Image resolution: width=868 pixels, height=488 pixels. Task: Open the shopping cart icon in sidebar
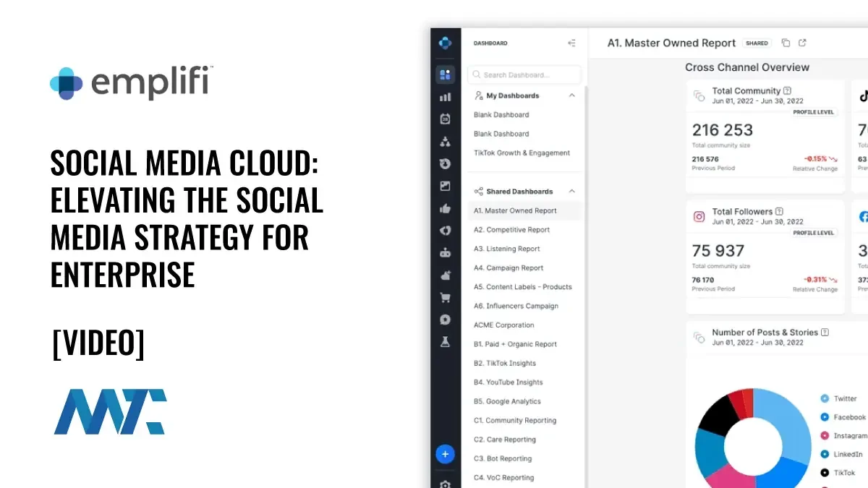click(446, 297)
